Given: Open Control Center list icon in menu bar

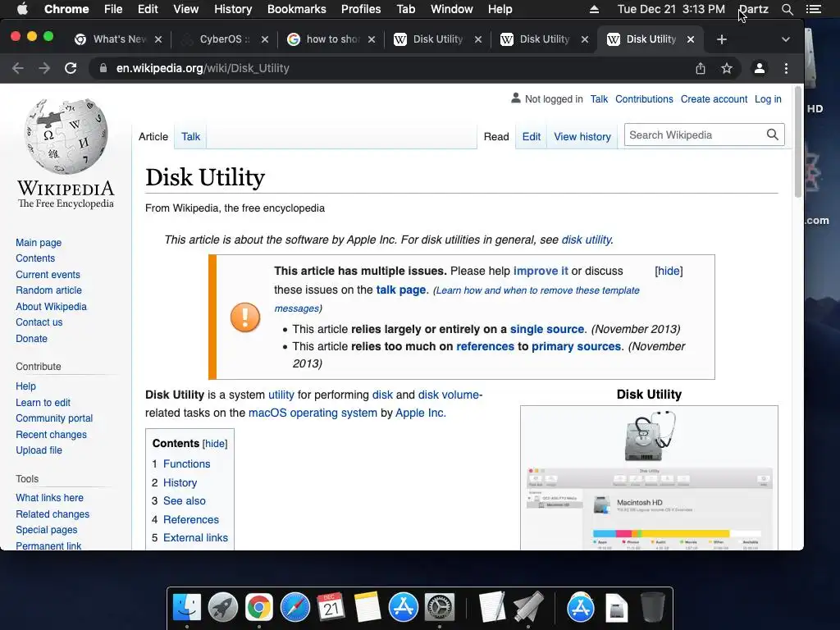Looking at the screenshot, I should point(814,9).
